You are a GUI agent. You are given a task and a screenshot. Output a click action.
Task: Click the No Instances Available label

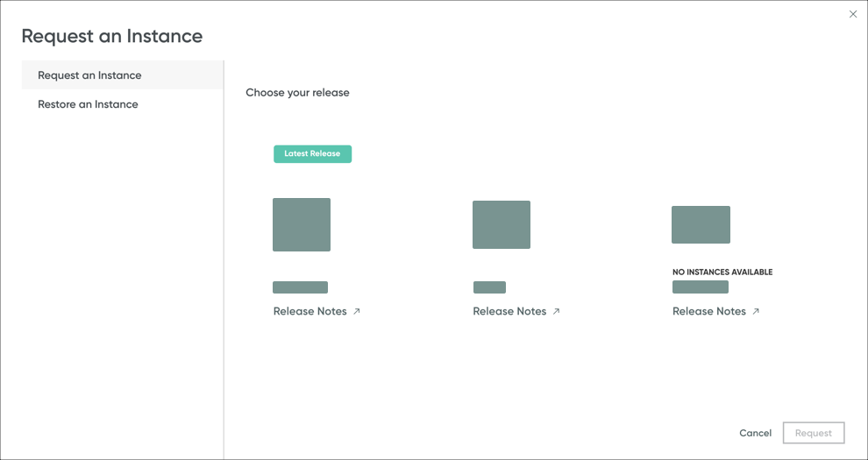(722, 272)
